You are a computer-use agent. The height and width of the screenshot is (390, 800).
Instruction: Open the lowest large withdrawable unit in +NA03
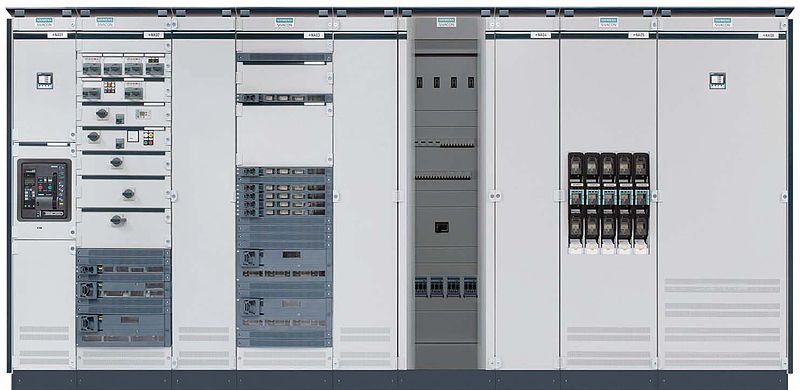284,314
